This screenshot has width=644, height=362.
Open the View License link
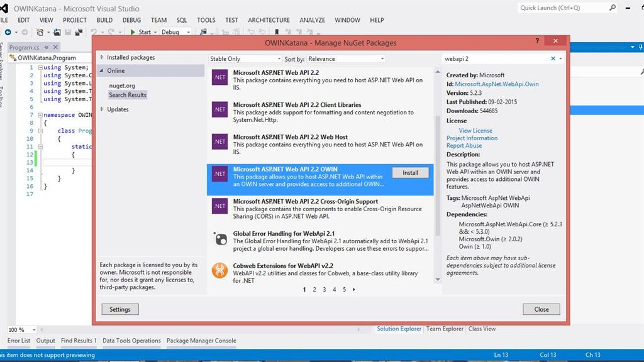tap(475, 131)
